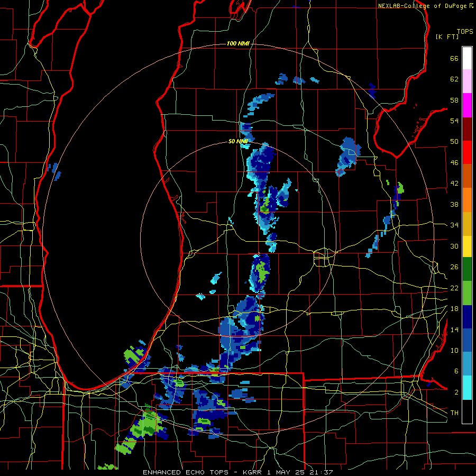Image resolution: width=476 pixels, height=476 pixels.
Task: Click the medium blue legend swatch
Action: [x=467, y=340]
